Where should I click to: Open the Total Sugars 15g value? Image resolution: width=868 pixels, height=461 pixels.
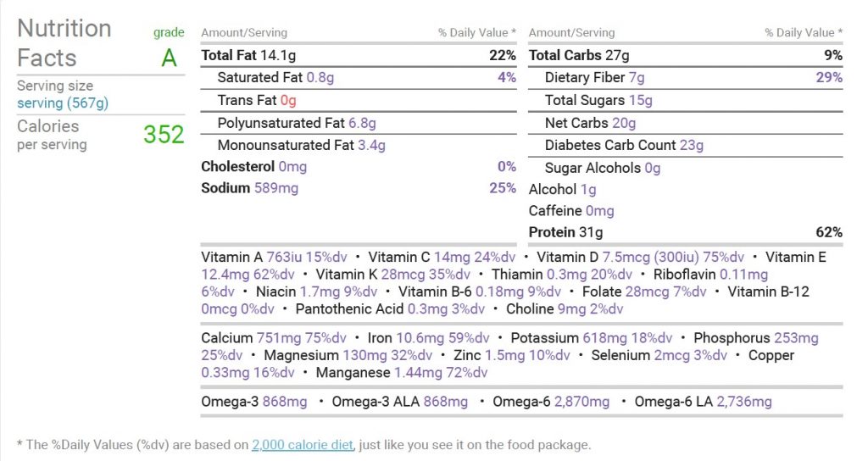click(x=641, y=100)
